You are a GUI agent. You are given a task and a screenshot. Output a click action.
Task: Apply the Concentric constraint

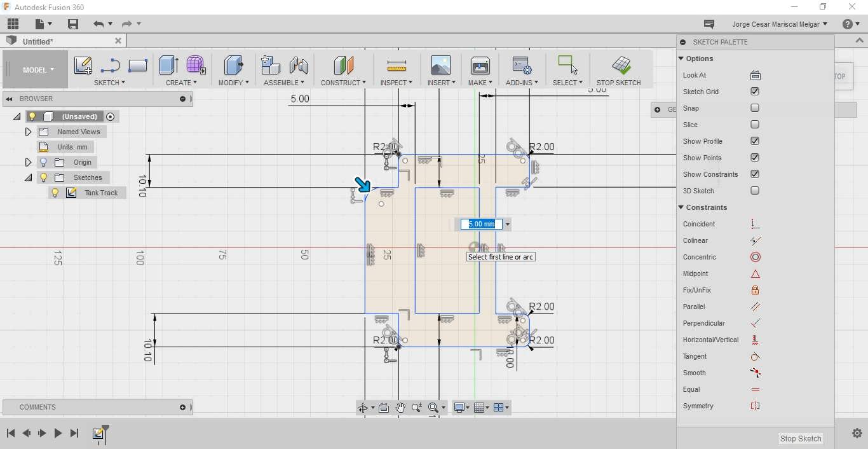coord(756,257)
